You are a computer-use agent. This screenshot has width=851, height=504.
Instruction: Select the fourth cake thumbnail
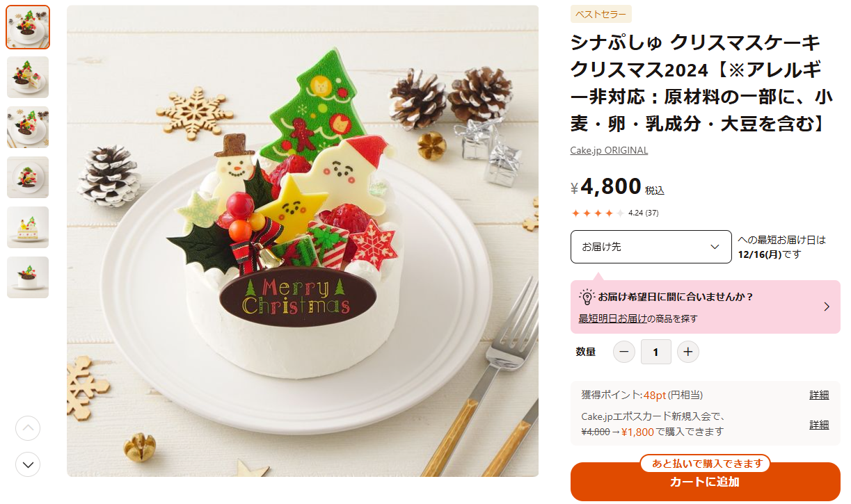pyautogui.click(x=28, y=177)
